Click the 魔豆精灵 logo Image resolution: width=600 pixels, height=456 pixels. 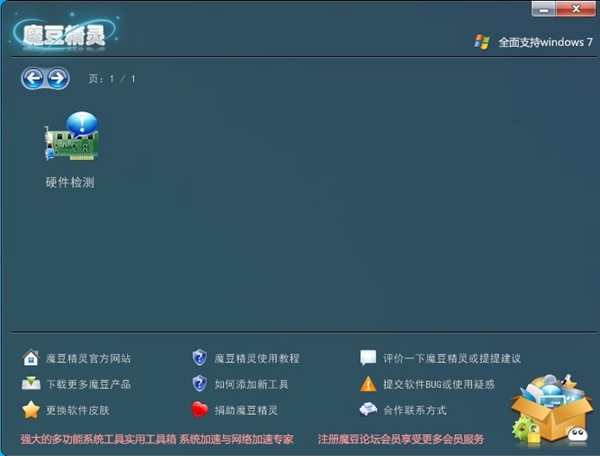click(64, 34)
